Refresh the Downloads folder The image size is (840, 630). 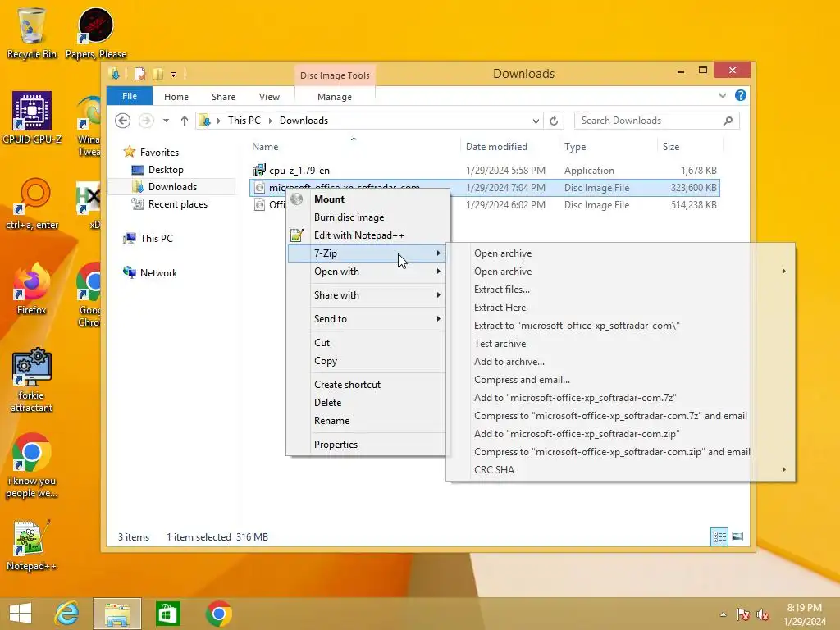(554, 121)
